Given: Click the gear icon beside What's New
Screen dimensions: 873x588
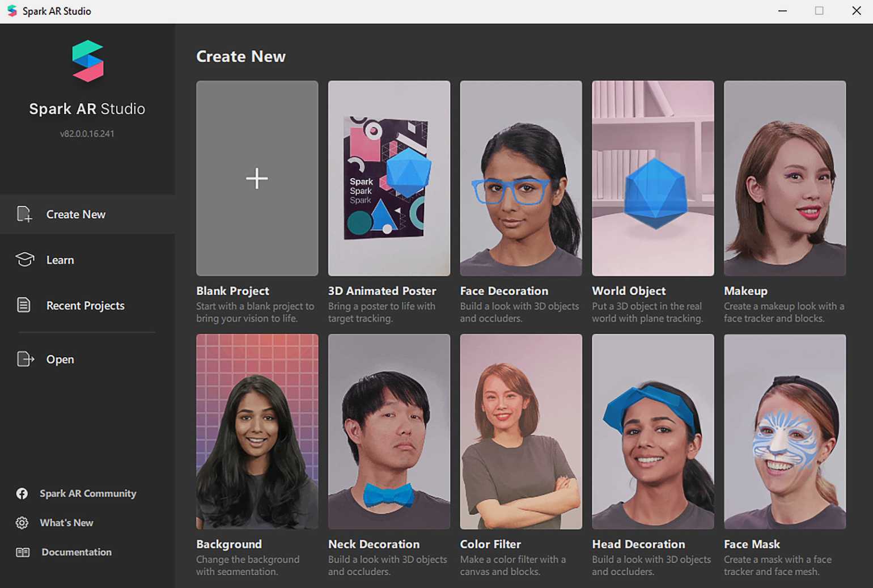Looking at the screenshot, I should pos(22,523).
